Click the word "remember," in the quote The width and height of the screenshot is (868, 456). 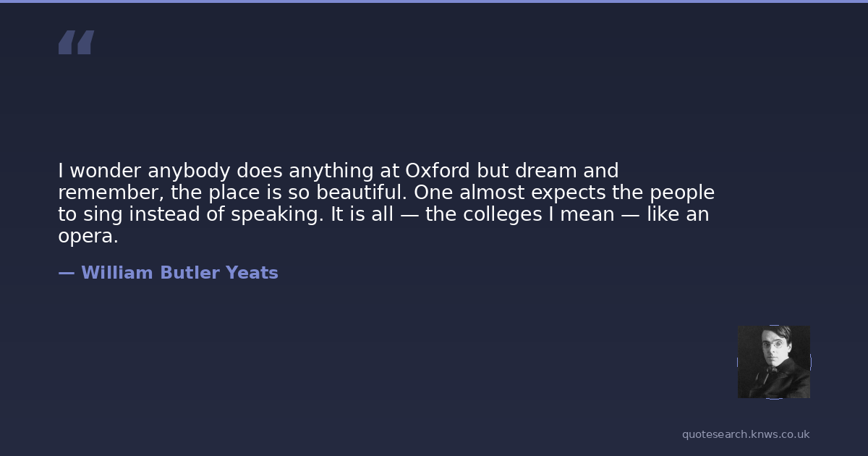tap(111, 193)
